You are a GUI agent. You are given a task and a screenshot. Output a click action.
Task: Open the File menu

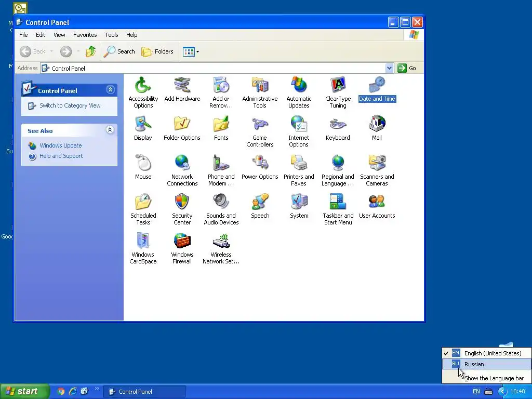point(23,35)
